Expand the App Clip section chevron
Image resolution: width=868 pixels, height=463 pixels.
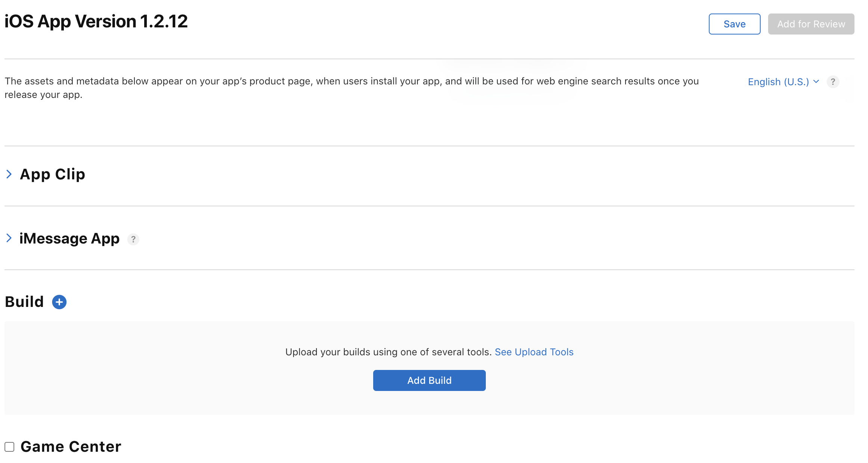pyautogui.click(x=9, y=174)
